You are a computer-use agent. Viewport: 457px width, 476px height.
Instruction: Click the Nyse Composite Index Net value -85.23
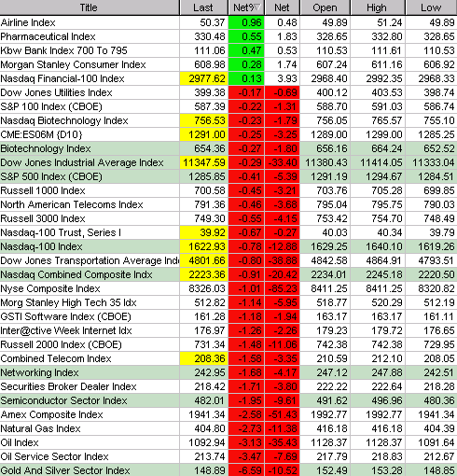click(283, 288)
